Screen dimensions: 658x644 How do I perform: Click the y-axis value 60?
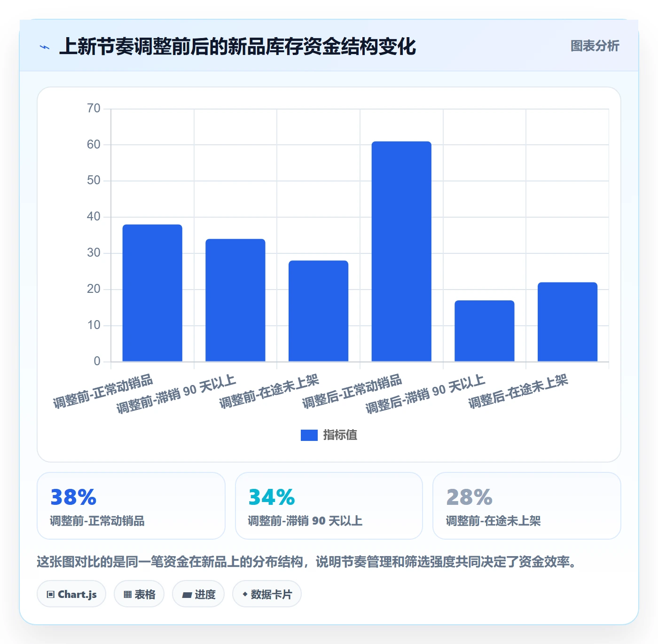(x=94, y=145)
